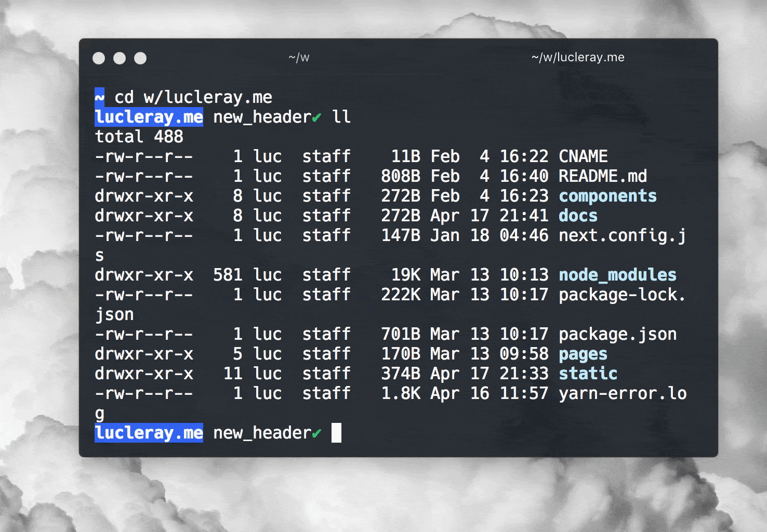The height and width of the screenshot is (532, 767).
Task: Click the 222K size value
Action: pos(401,295)
